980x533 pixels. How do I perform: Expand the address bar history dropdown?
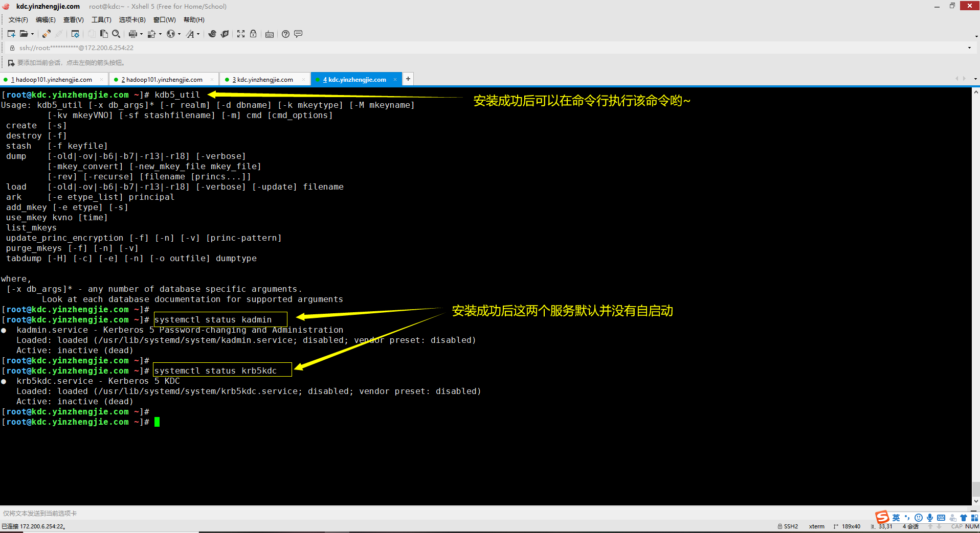(969, 48)
